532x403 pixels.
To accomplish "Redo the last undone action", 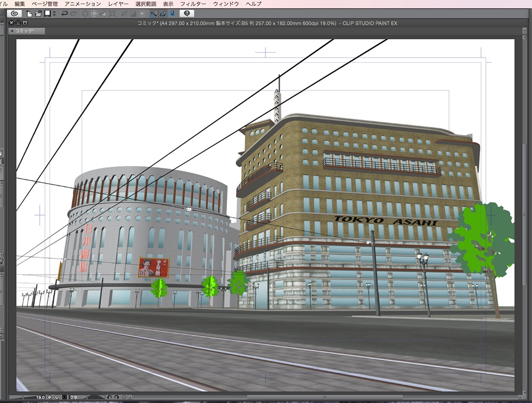I will pos(73,14).
